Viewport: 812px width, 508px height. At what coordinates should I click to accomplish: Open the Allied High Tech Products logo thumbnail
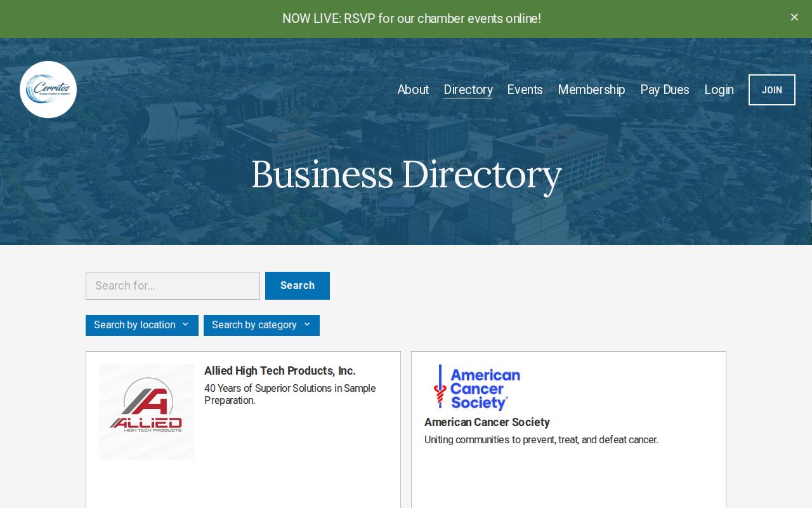click(x=147, y=412)
